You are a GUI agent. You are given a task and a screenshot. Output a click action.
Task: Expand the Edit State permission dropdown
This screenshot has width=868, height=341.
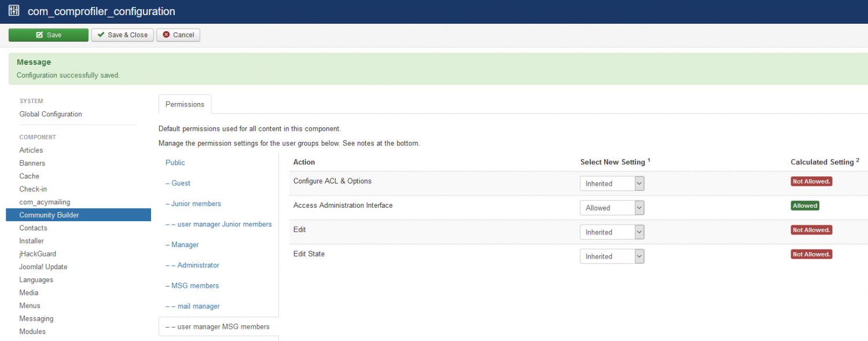(x=612, y=256)
